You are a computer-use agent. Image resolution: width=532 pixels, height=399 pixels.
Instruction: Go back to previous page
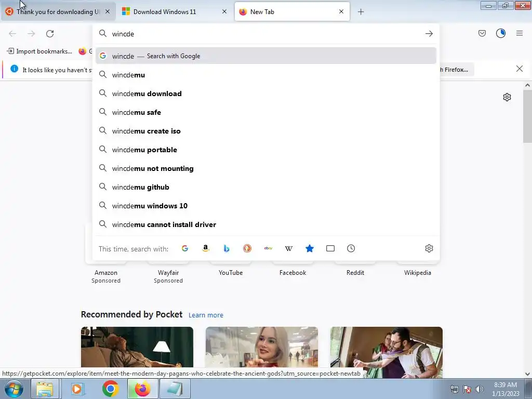tap(12, 34)
